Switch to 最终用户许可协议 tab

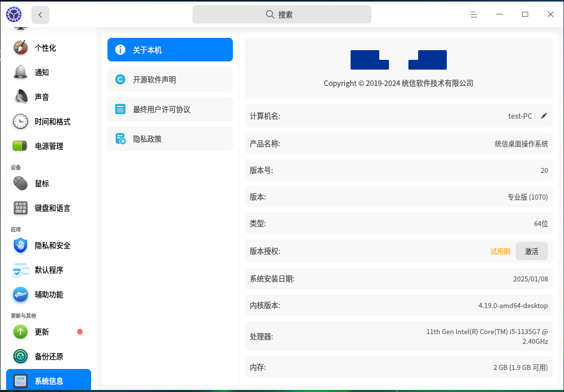click(170, 109)
